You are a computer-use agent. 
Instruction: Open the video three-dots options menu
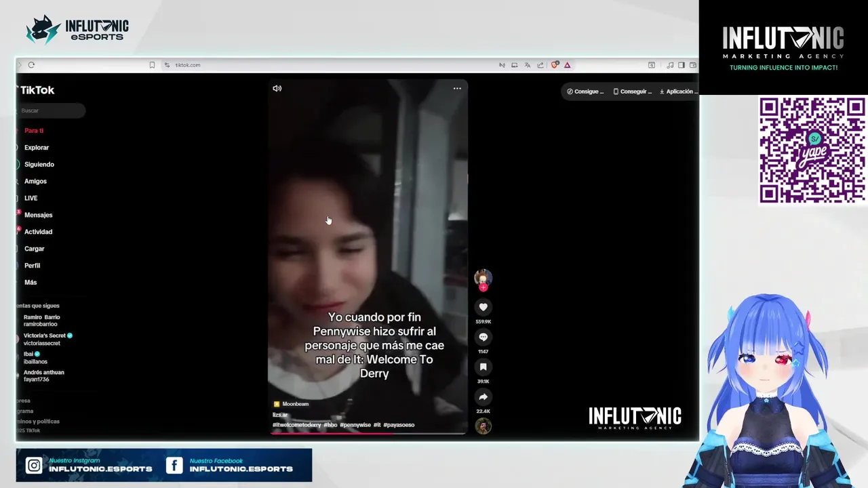[x=457, y=88]
